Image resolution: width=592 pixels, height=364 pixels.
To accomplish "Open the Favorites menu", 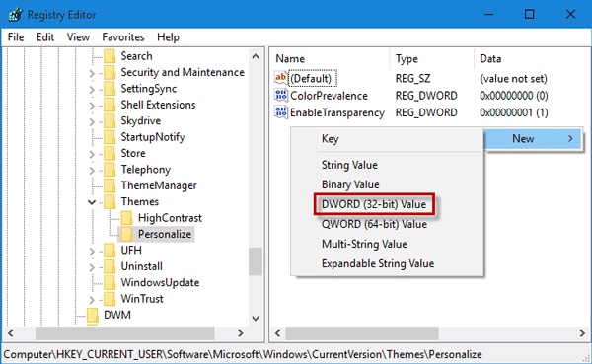I will [x=123, y=37].
